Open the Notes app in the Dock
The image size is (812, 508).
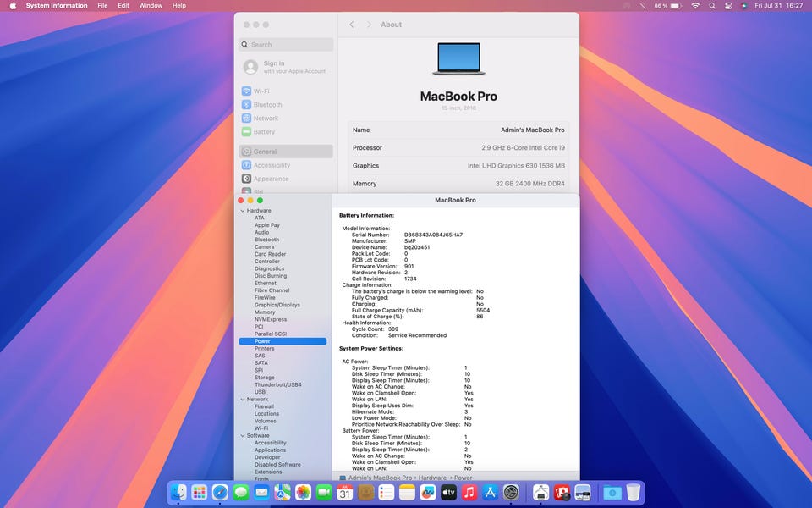[x=407, y=492]
